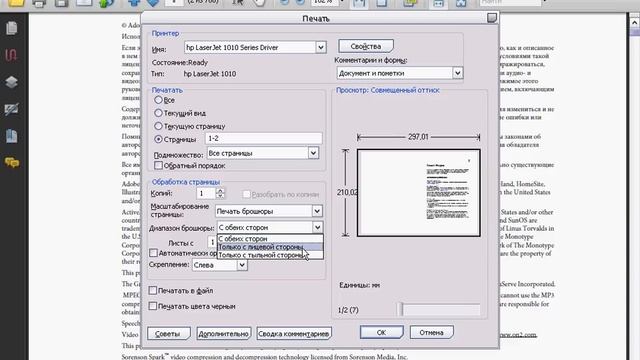
Task: Click the printer icon in the top toolbar
Action: [x=39, y=4]
